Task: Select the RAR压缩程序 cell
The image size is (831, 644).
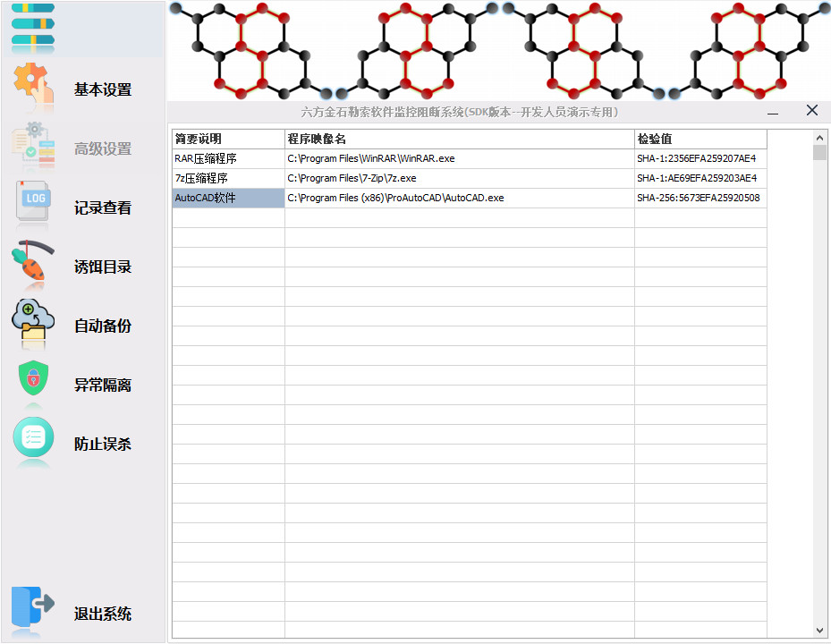Action: tap(228, 158)
